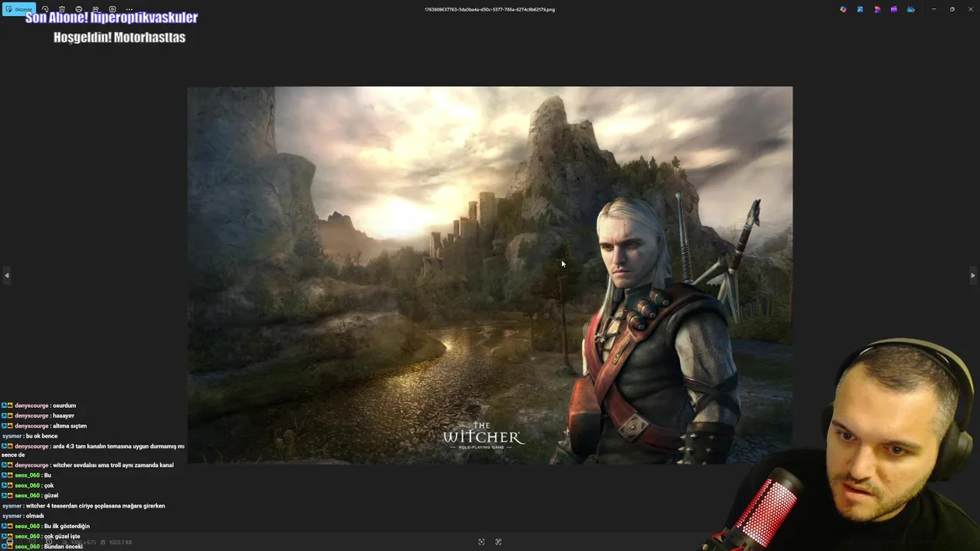Go to the previous photo with left arrow
Image resolution: width=980 pixels, height=551 pixels.
(7, 275)
